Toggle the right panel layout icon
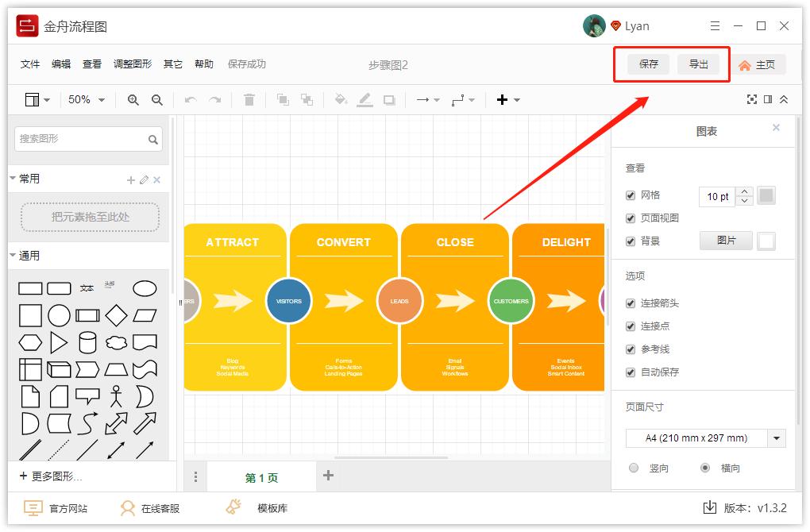 (x=767, y=99)
